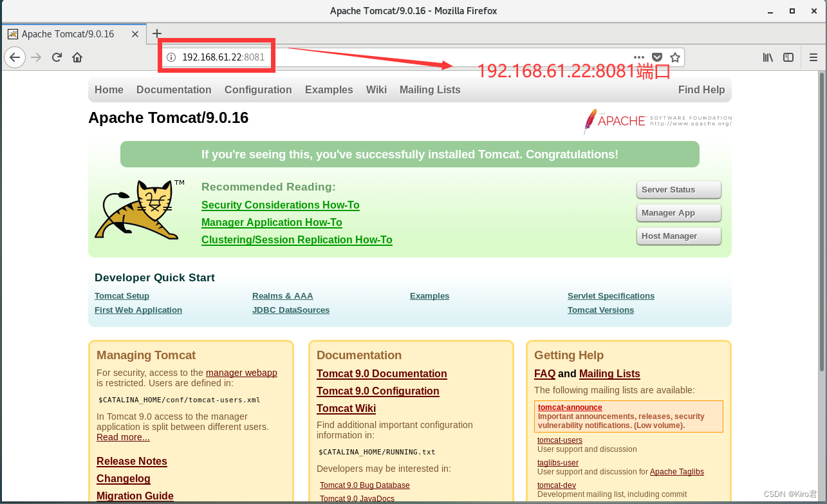
Task: Open Security Considerations How-To link
Action: [x=281, y=205]
